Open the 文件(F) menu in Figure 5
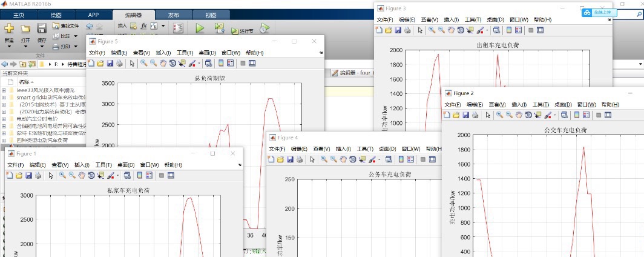Viewport: 644px width, 257px height. (x=97, y=53)
